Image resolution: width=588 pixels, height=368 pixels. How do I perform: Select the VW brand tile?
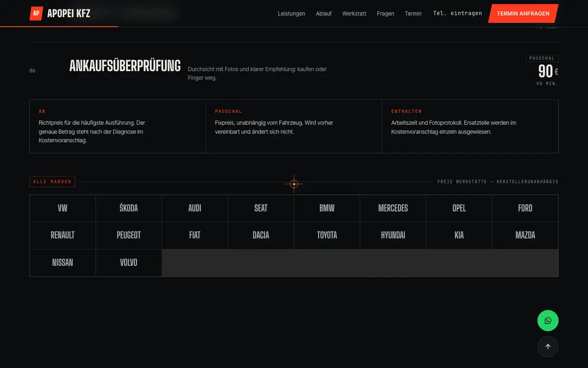tap(63, 209)
